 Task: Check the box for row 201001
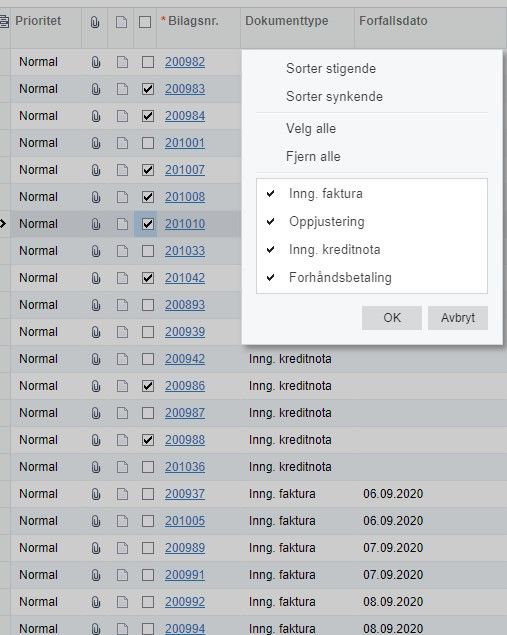click(148, 143)
